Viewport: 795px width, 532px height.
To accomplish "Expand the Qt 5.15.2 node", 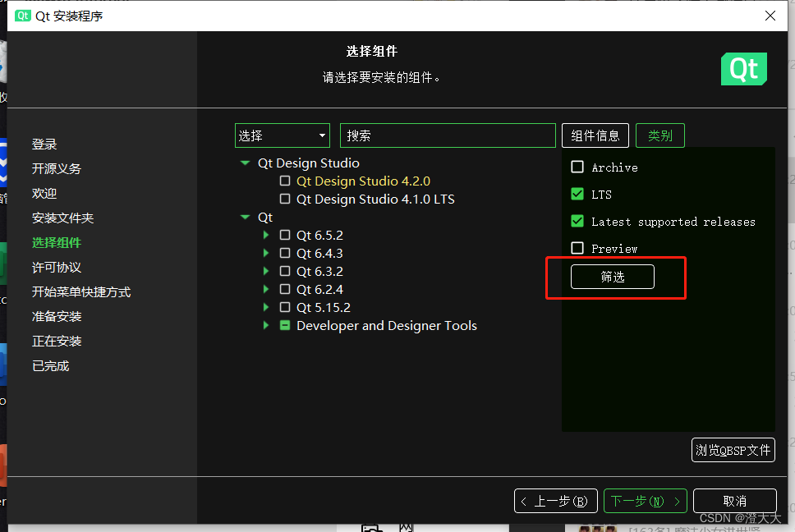I will click(x=266, y=307).
